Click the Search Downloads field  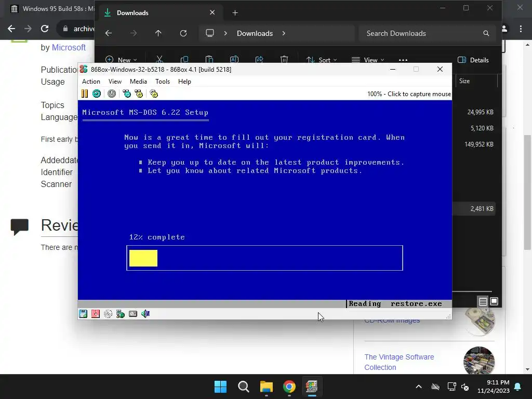pyautogui.click(x=427, y=33)
